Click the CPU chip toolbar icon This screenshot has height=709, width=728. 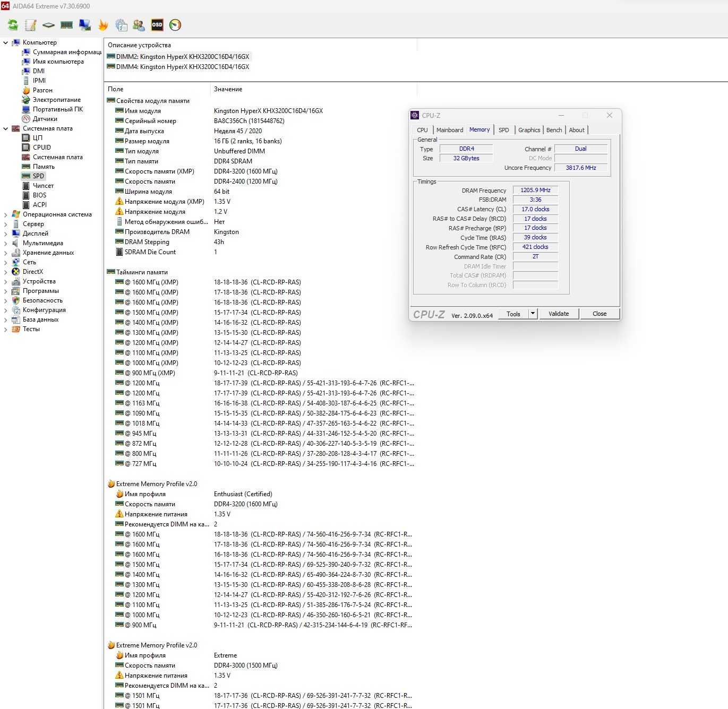[49, 25]
